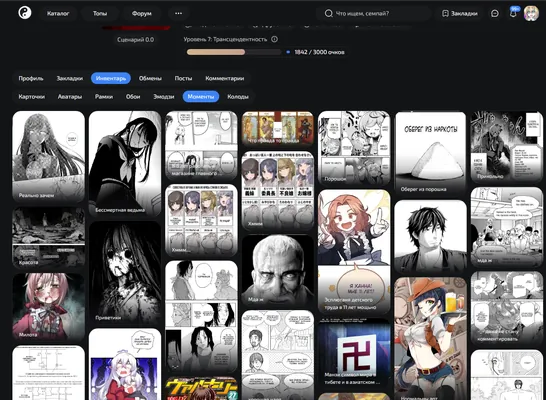
Task: Open the 'Красота' moment
Action: click(x=48, y=238)
